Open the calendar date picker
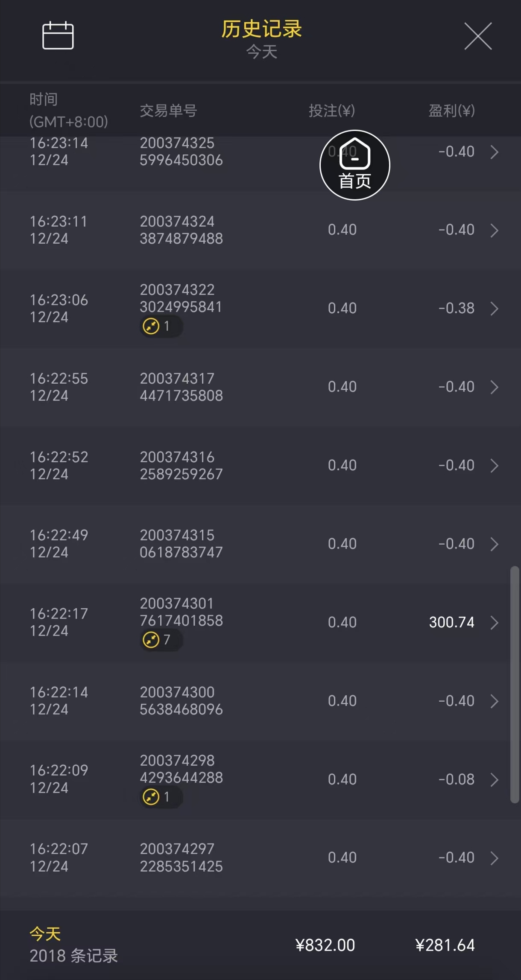521x980 pixels. point(58,35)
